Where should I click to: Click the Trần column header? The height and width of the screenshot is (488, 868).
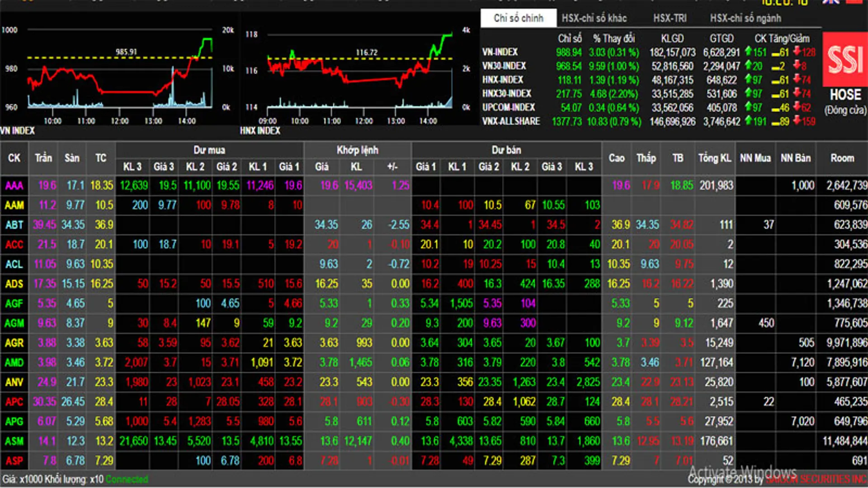[x=43, y=158]
